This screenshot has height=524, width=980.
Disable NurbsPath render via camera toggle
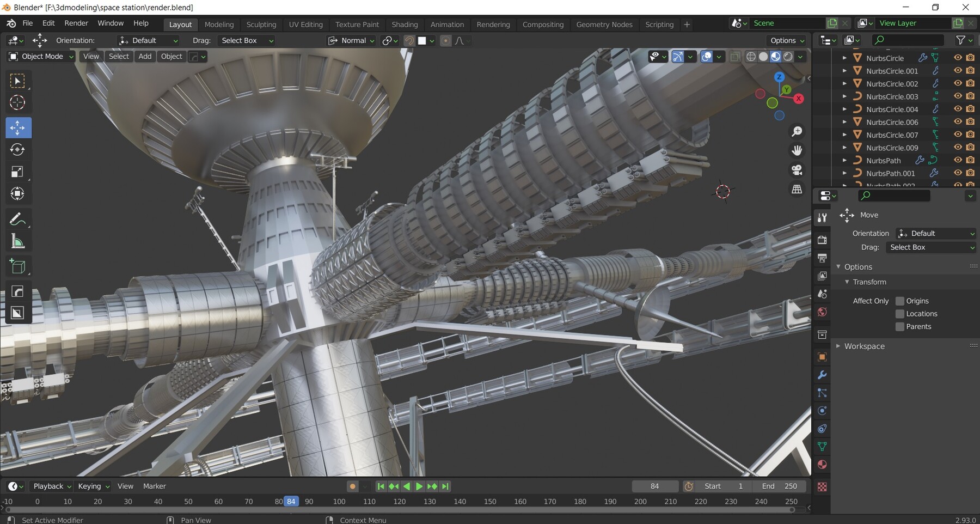click(x=971, y=160)
